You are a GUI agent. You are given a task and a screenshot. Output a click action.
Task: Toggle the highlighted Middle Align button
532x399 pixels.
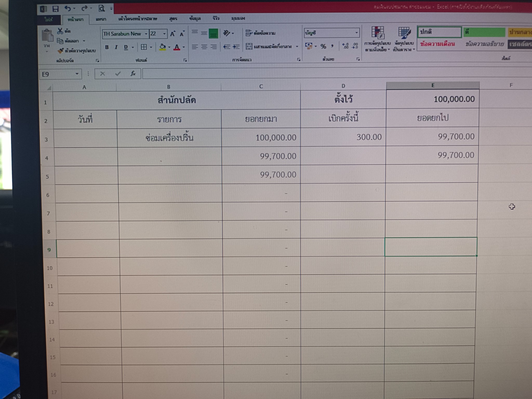213,34
